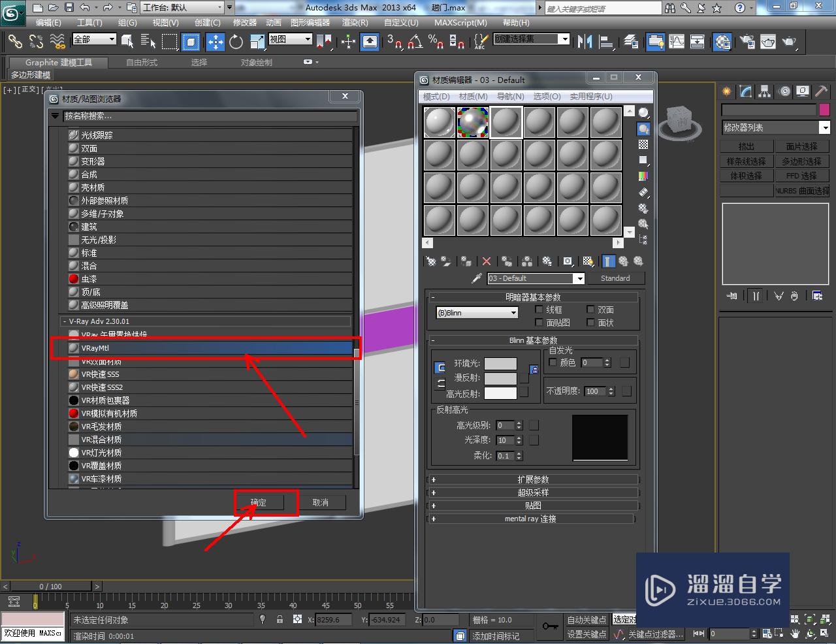Screen dimensions: 836x644
Task: Expand the 超级采样 rollout
Action: point(533,492)
